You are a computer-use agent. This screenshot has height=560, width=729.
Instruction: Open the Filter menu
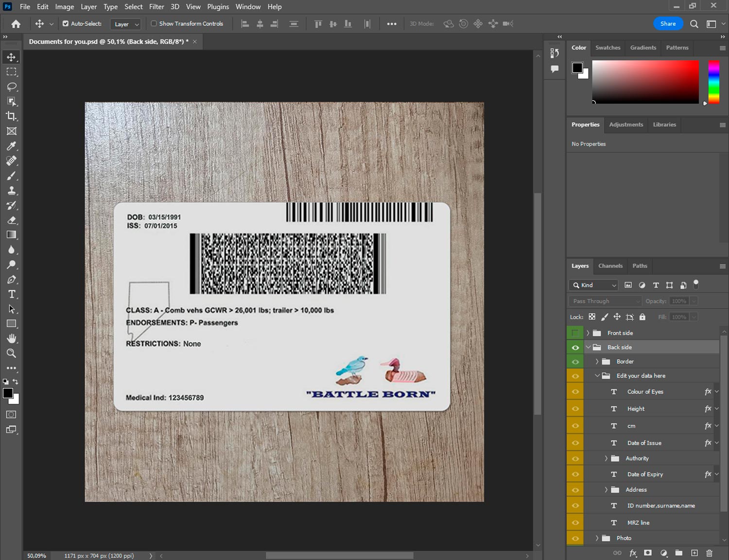tap(156, 7)
